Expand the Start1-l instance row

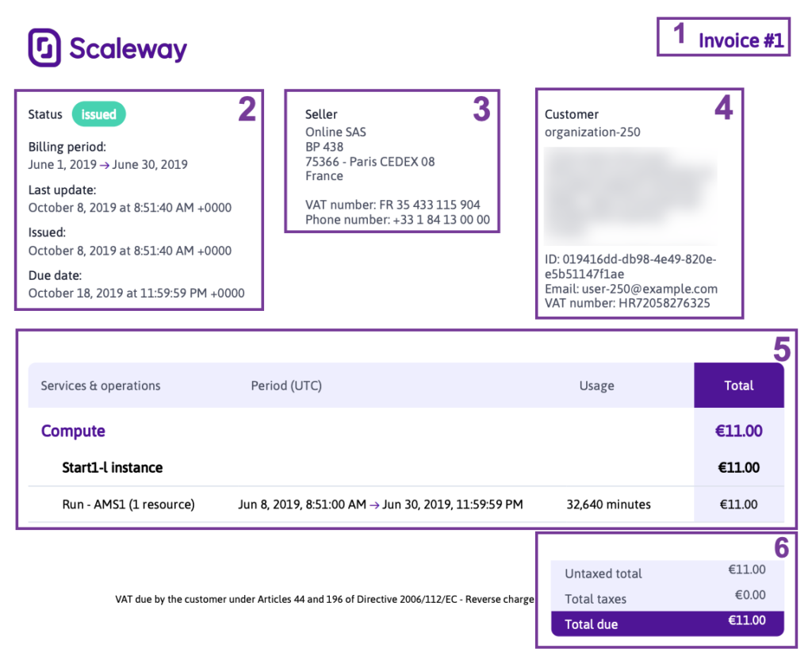pos(406,468)
